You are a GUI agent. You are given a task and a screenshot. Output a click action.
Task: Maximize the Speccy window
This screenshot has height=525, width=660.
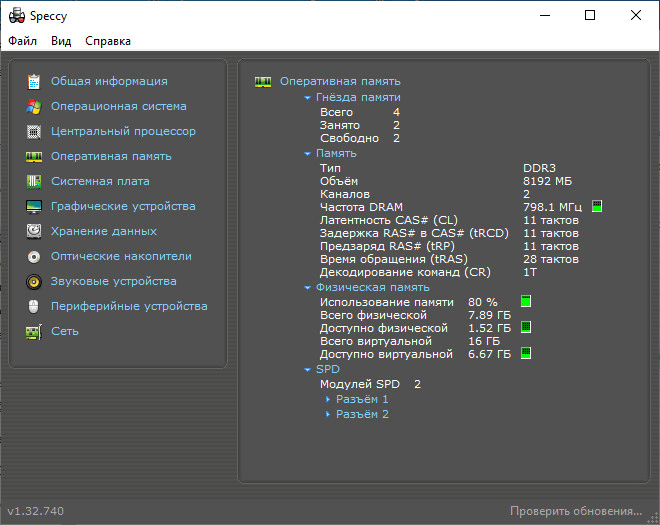590,16
